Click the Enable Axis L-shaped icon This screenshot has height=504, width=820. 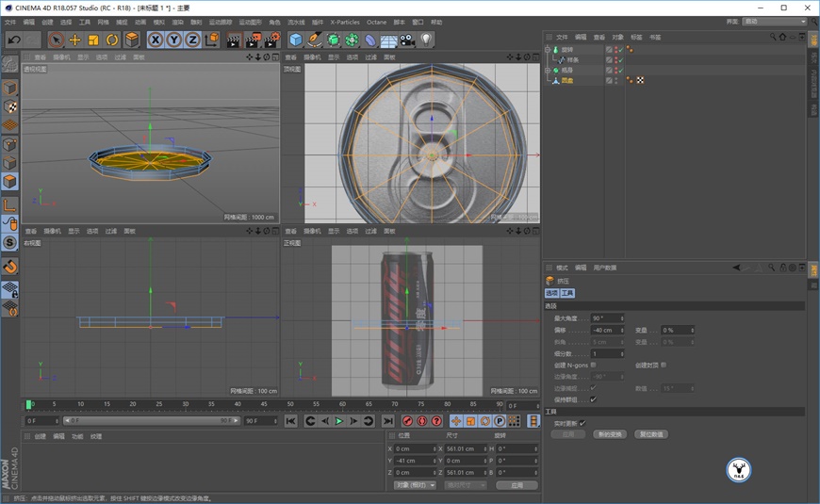(x=10, y=205)
